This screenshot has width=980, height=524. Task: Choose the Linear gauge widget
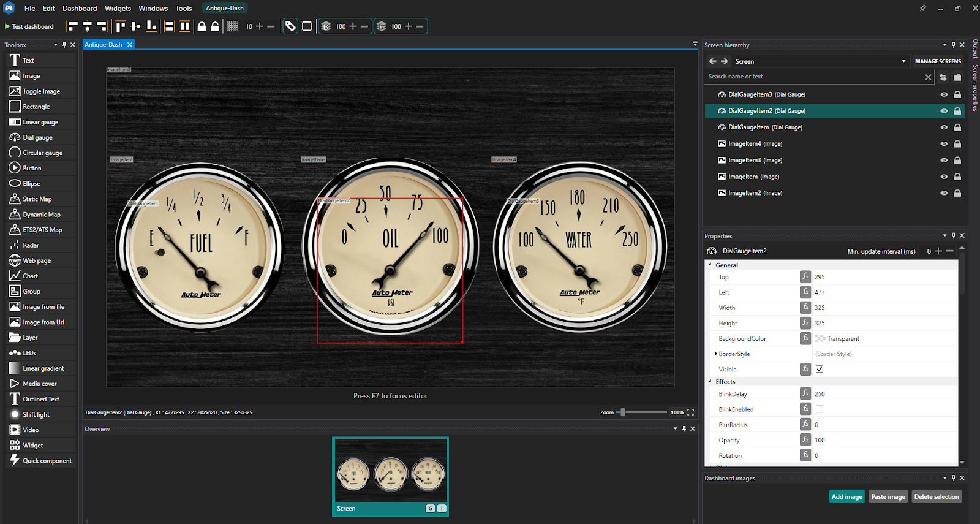(x=41, y=122)
